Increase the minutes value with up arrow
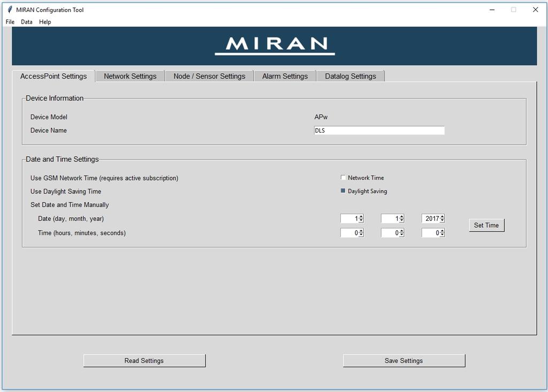 [401, 230]
